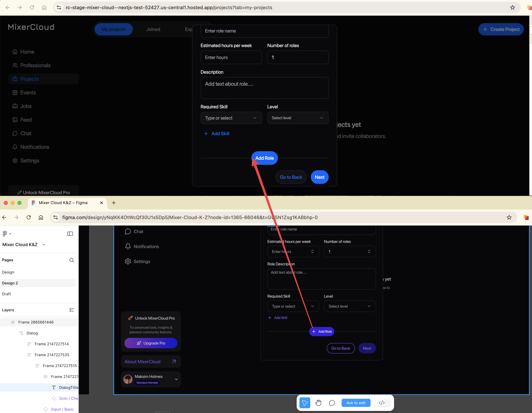
Task: Click the Ask to edit button
Action: [356, 403]
